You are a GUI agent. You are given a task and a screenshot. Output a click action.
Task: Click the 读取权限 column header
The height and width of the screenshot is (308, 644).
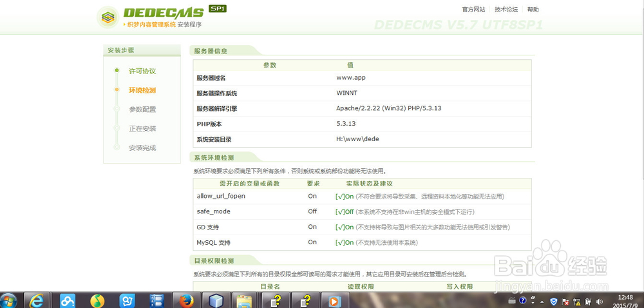click(361, 287)
